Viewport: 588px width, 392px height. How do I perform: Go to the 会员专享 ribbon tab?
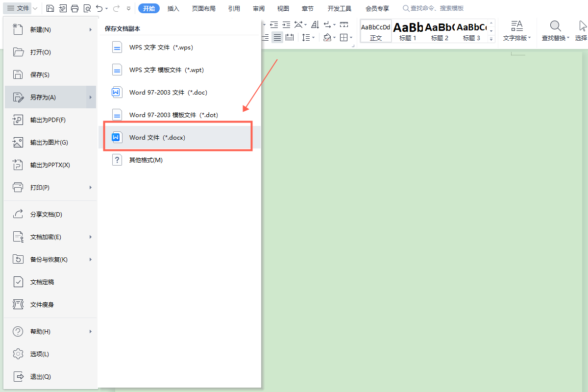click(377, 8)
